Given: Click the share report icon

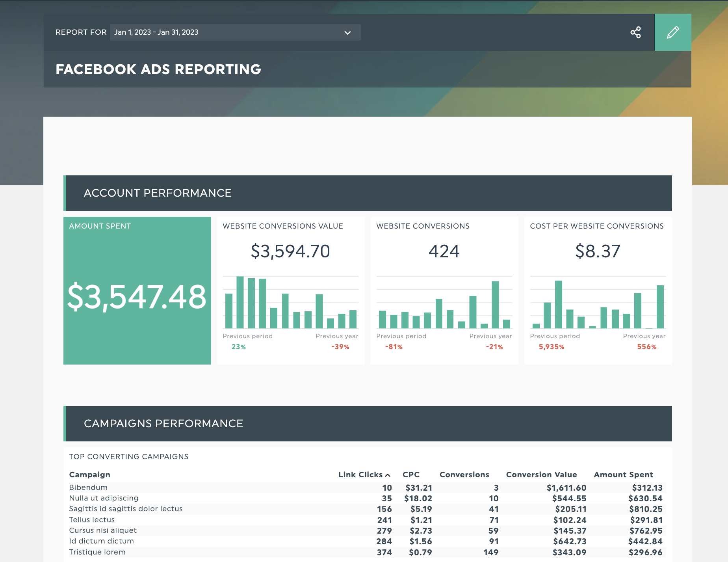Looking at the screenshot, I should point(635,32).
